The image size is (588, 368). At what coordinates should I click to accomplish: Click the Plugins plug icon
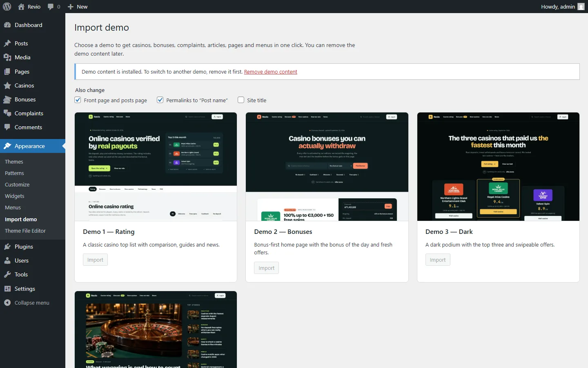[7, 247]
